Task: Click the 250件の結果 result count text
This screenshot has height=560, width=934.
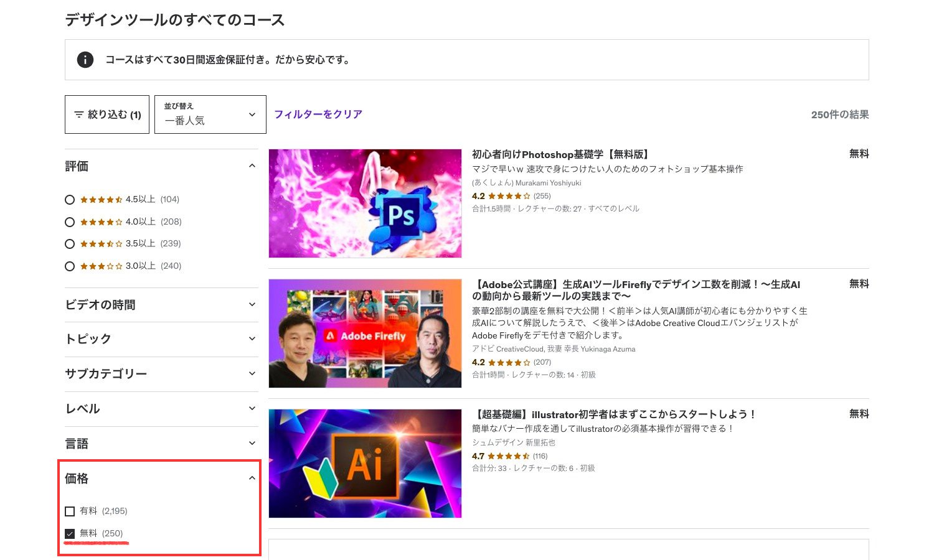Action: 840,114
